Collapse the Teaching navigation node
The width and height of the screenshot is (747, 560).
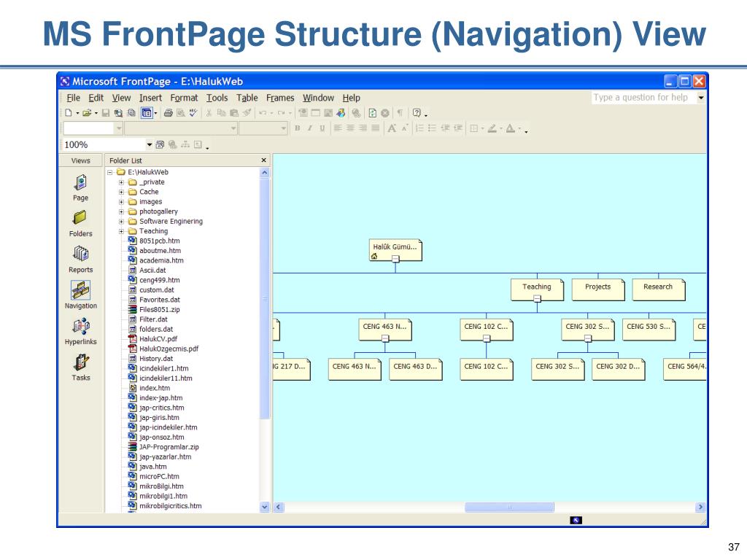pyautogui.click(x=537, y=298)
